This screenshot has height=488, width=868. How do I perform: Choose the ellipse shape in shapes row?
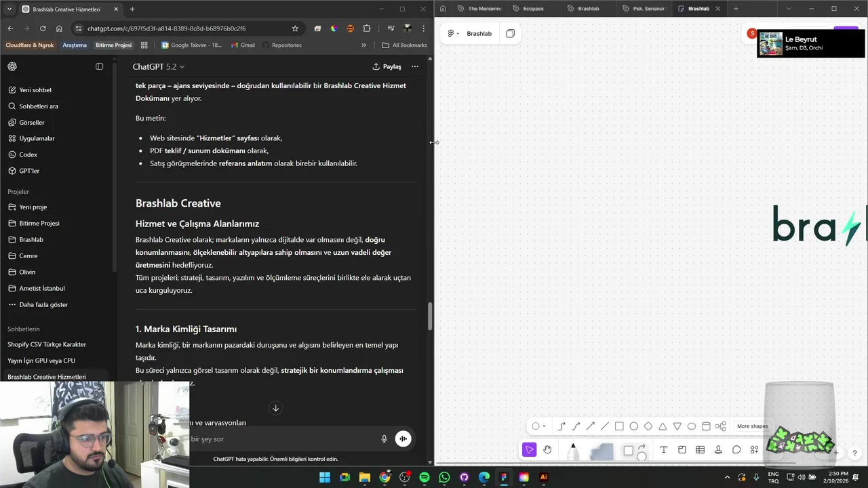coord(692,426)
